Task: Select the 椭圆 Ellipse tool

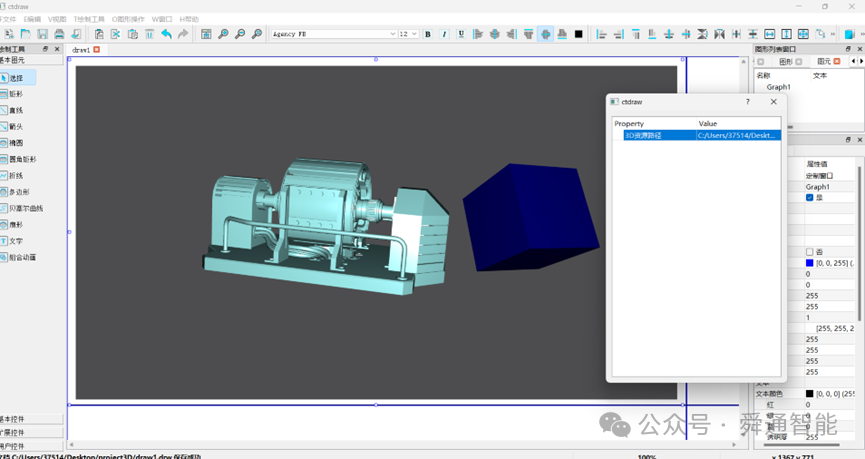Action: click(12, 143)
